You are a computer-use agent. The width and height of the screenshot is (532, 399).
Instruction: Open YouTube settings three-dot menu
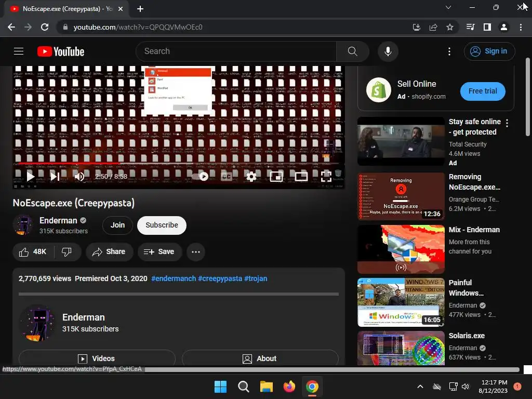[449, 51]
